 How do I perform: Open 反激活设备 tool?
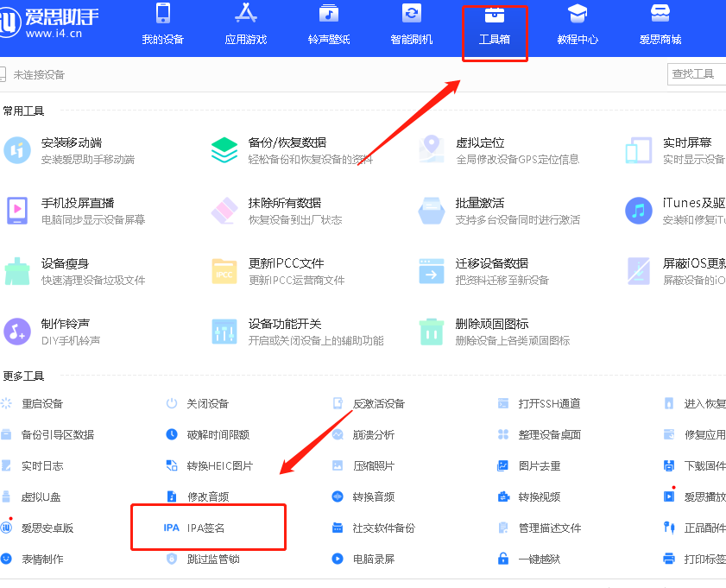coord(369,404)
